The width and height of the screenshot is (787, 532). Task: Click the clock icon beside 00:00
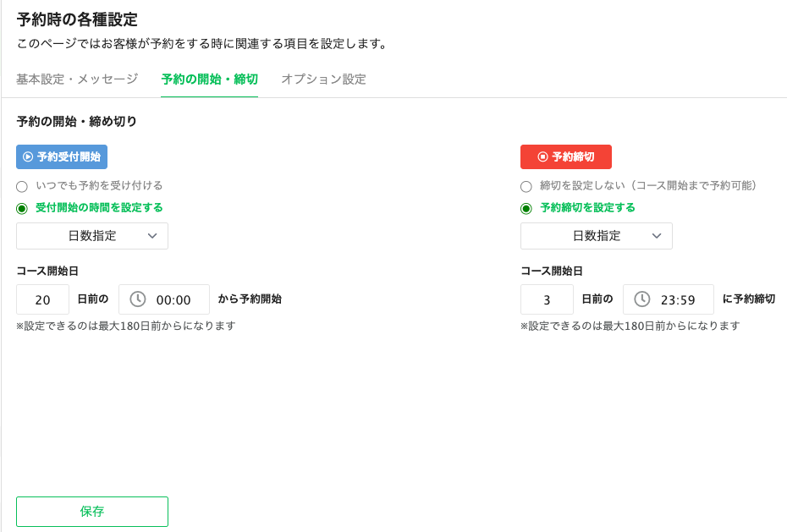coord(138,299)
